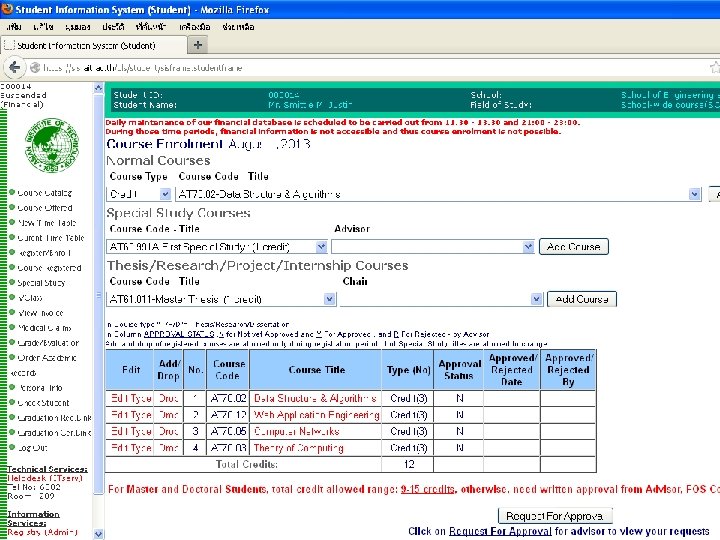Open the Request For Approval link
The width and height of the screenshot is (720, 540).
pos(500,531)
